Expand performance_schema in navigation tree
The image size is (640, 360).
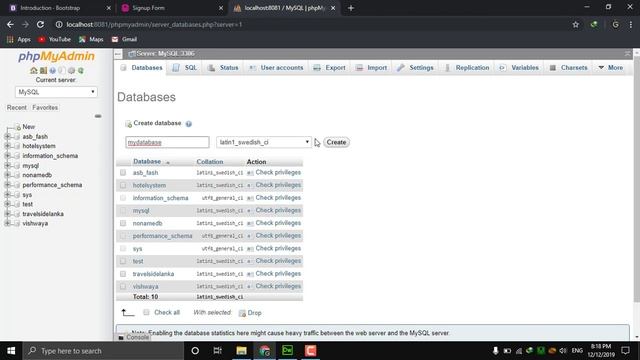click(x=7, y=185)
